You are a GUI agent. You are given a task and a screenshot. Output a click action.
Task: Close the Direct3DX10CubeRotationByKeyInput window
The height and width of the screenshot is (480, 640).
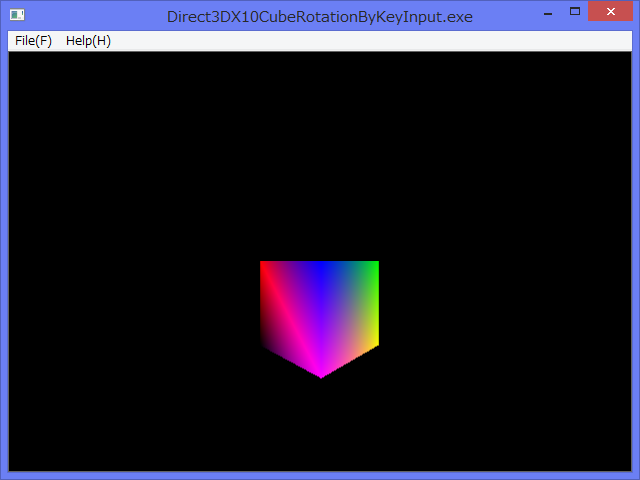(x=610, y=11)
